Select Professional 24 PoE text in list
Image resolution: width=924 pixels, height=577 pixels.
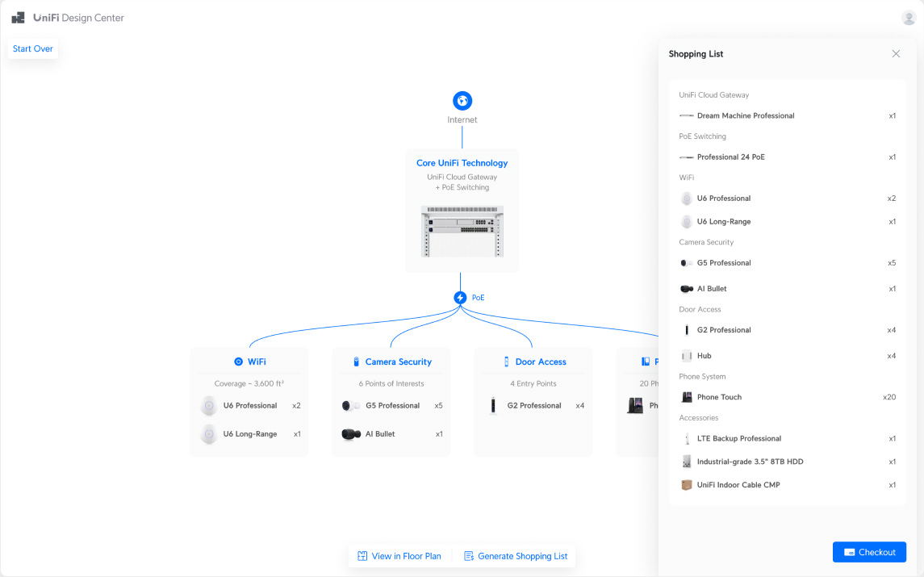pos(730,157)
